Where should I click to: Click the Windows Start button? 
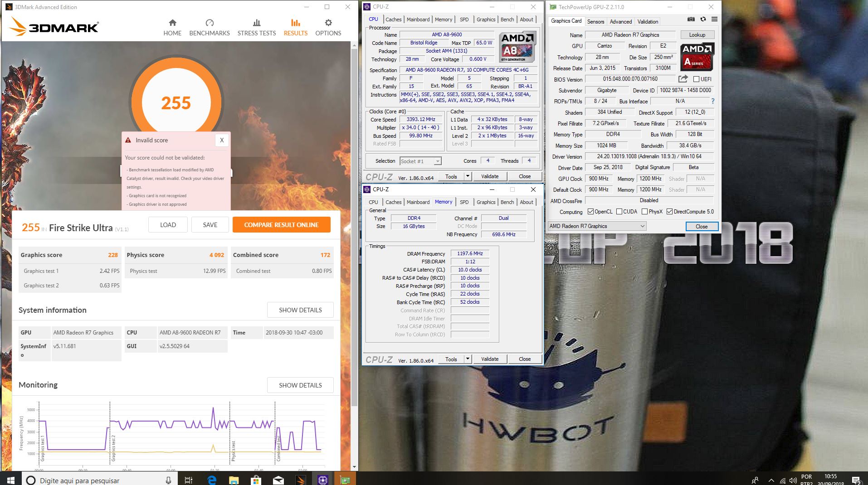[11, 480]
